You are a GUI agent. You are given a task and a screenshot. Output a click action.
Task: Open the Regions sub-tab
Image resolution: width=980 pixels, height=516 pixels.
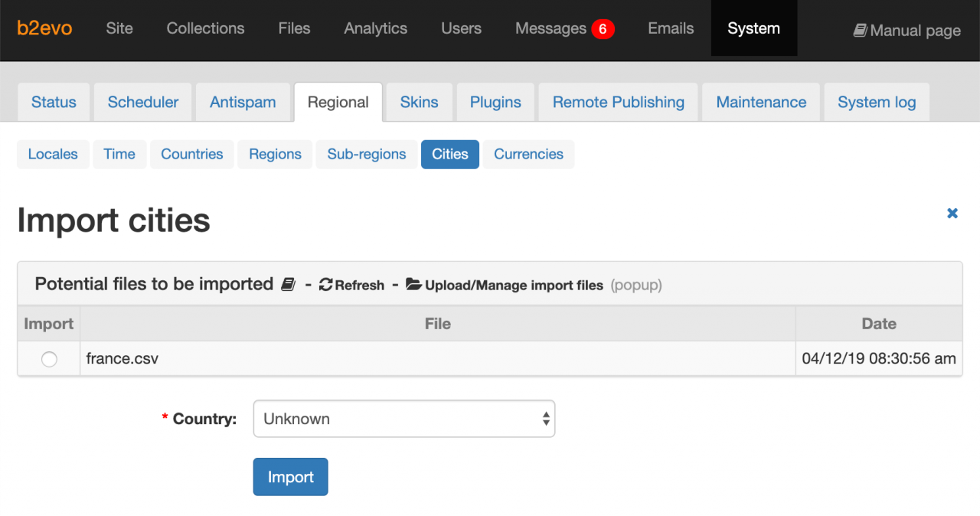(275, 154)
